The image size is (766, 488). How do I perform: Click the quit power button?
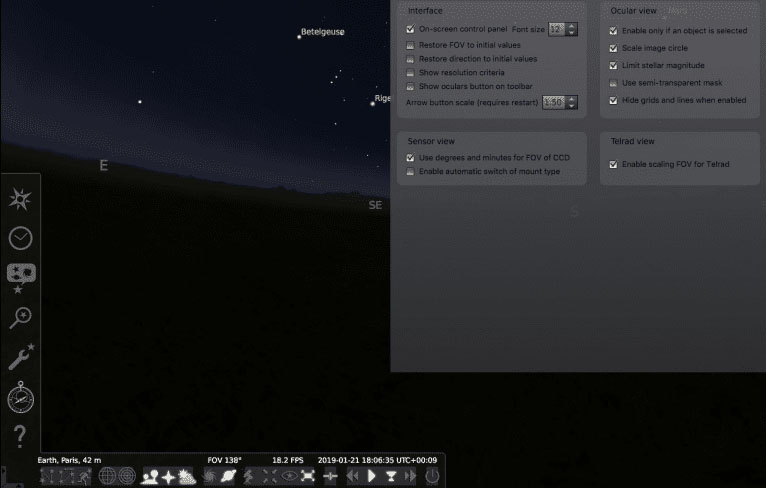[x=432, y=477]
